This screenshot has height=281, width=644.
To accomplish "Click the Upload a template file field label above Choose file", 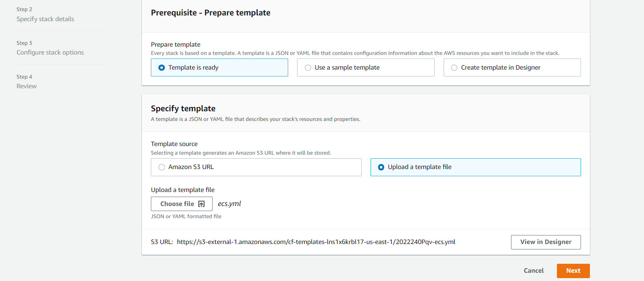I will coord(182,190).
